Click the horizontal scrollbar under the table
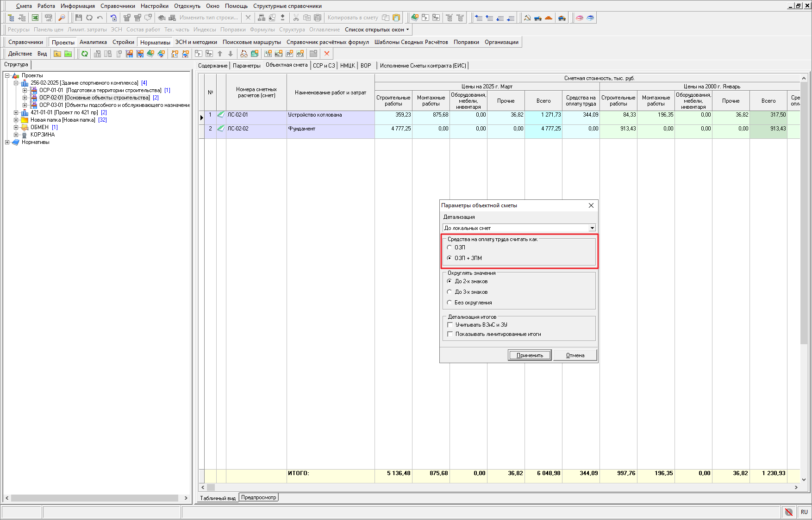812x520 pixels. (500, 487)
